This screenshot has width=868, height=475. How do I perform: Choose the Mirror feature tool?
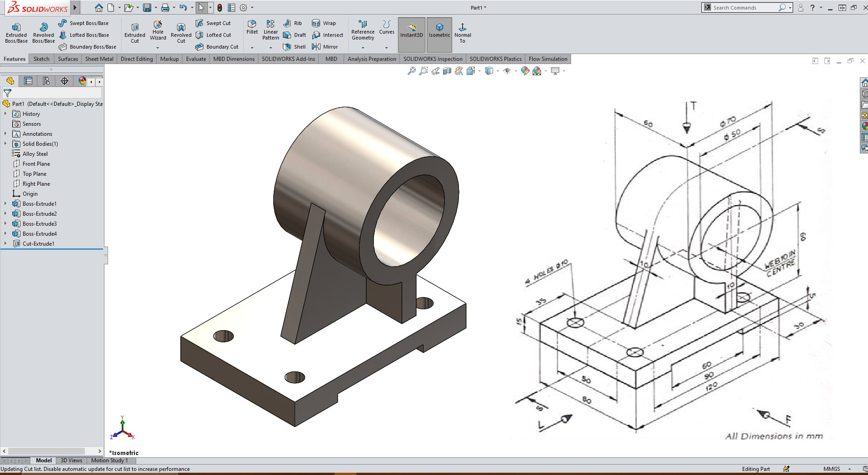(x=325, y=47)
